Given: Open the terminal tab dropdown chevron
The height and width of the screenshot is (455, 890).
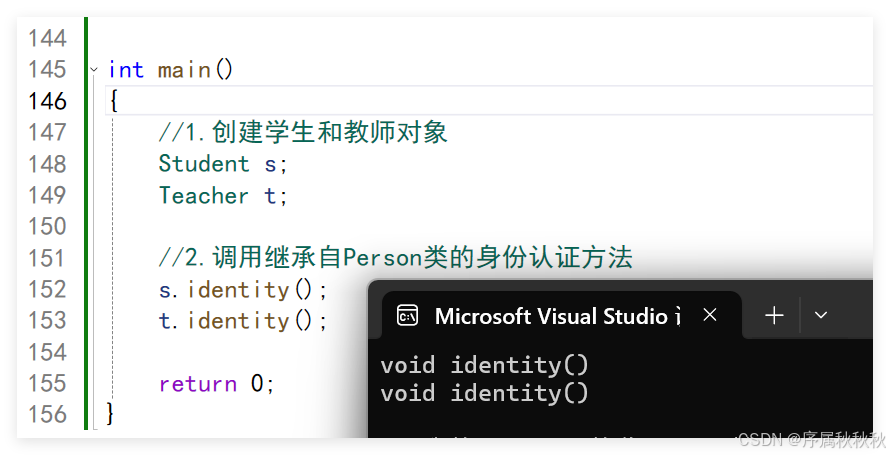Looking at the screenshot, I should click(x=821, y=316).
